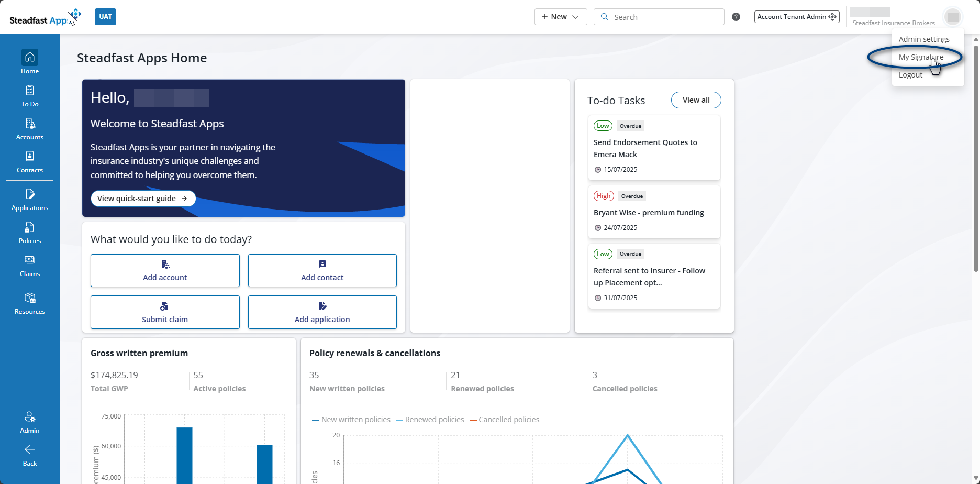The height and width of the screenshot is (484, 980).
Task: Click the Submit claim button
Action: [165, 312]
